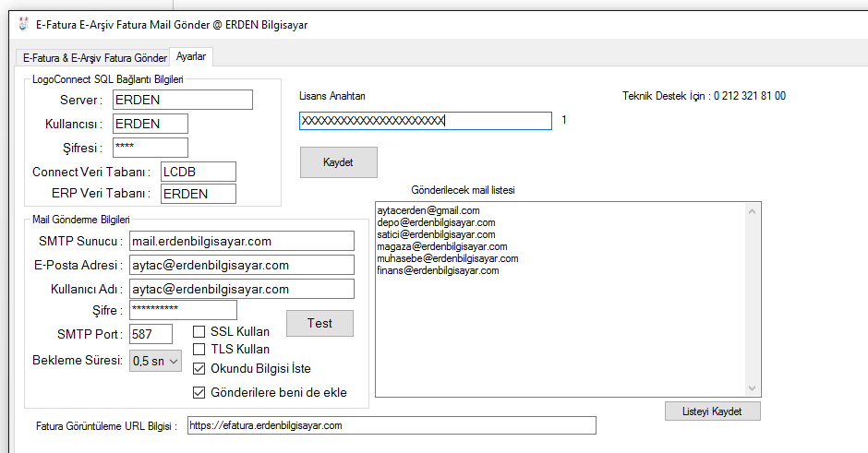868x453 pixels.
Task: Click the SMTP Port field
Action: 151,334
